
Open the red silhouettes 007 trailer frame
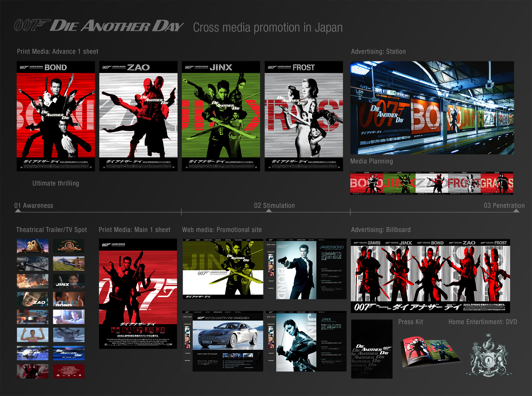32,371
